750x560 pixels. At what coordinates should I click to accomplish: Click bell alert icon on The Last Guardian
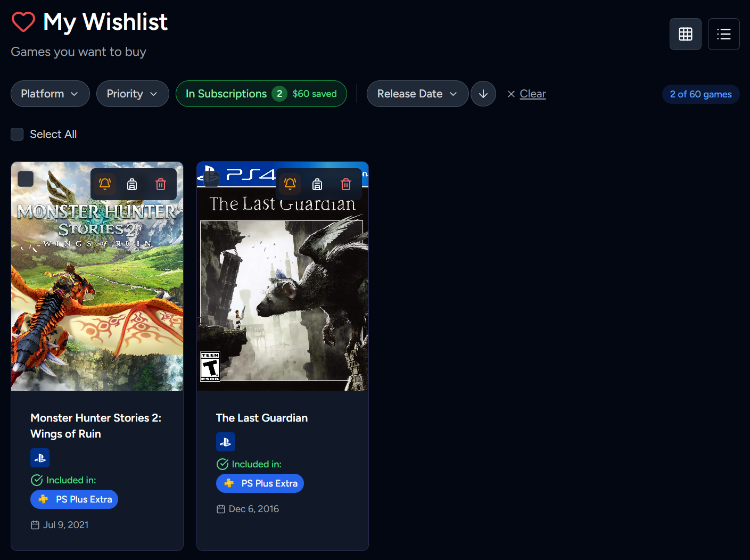click(x=290, y=184)
